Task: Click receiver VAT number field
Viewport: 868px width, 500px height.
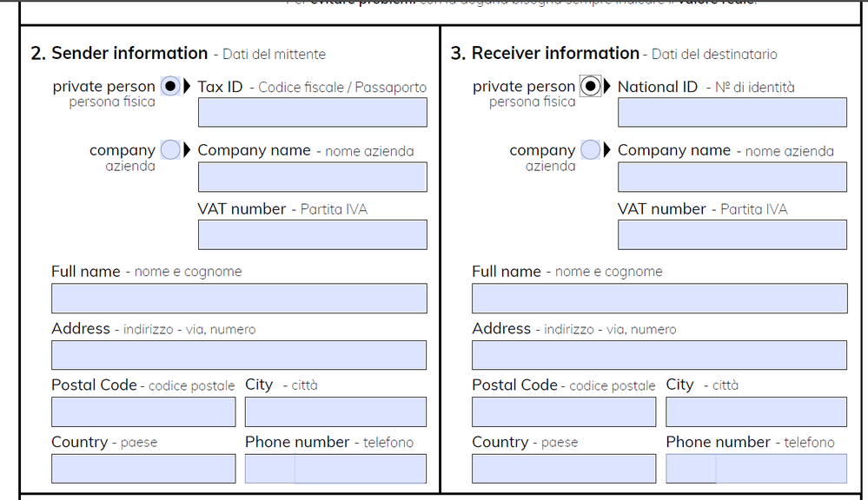Action: pyautogui.click(x=732, y=234)
